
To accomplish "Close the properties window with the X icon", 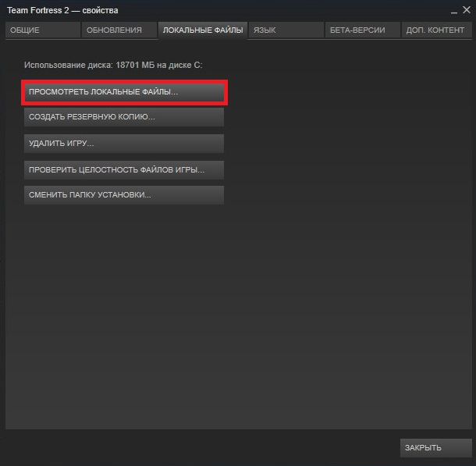I will coord(467,9).
